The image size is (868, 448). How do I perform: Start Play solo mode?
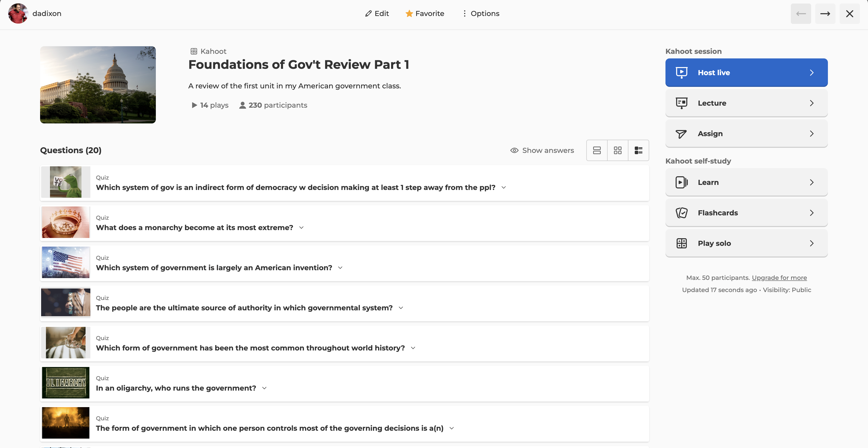tap(746, 243)
